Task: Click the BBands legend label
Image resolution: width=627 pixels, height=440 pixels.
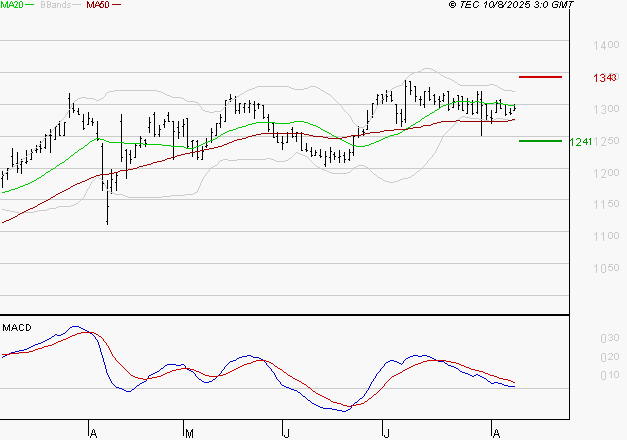Action: [x=56, y=5]
